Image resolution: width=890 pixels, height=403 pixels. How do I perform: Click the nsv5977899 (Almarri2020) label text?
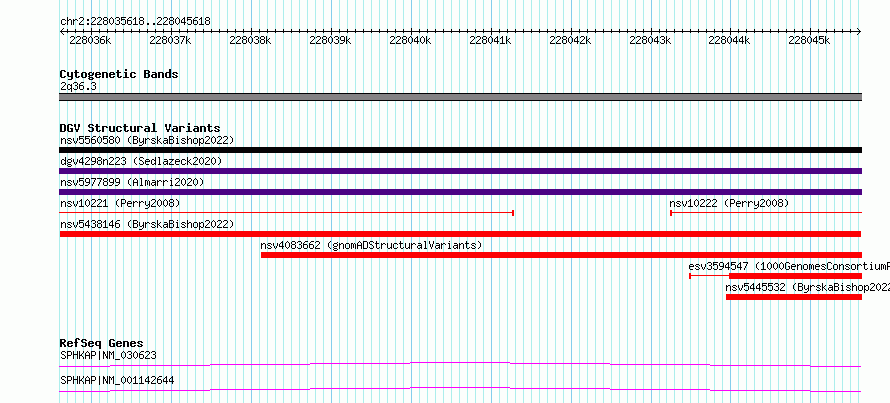pos(132,182)
